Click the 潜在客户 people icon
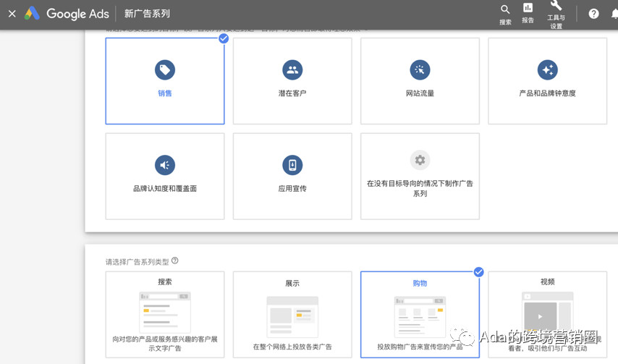 (x=292, y=69)
